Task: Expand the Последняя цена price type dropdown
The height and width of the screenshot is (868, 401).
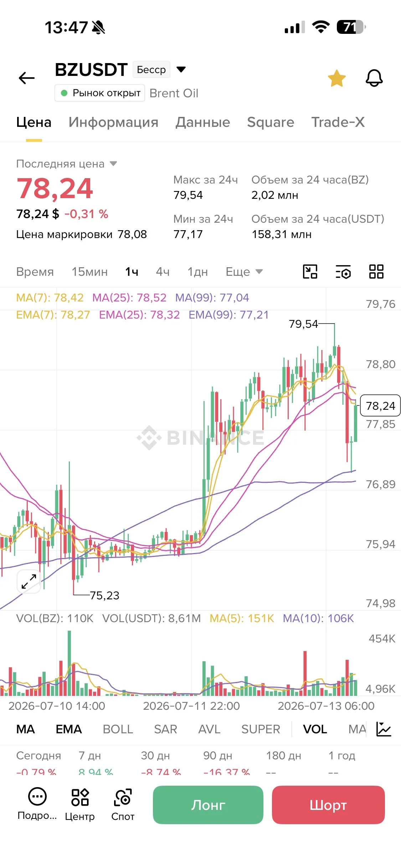Action: tap(113, 164)
